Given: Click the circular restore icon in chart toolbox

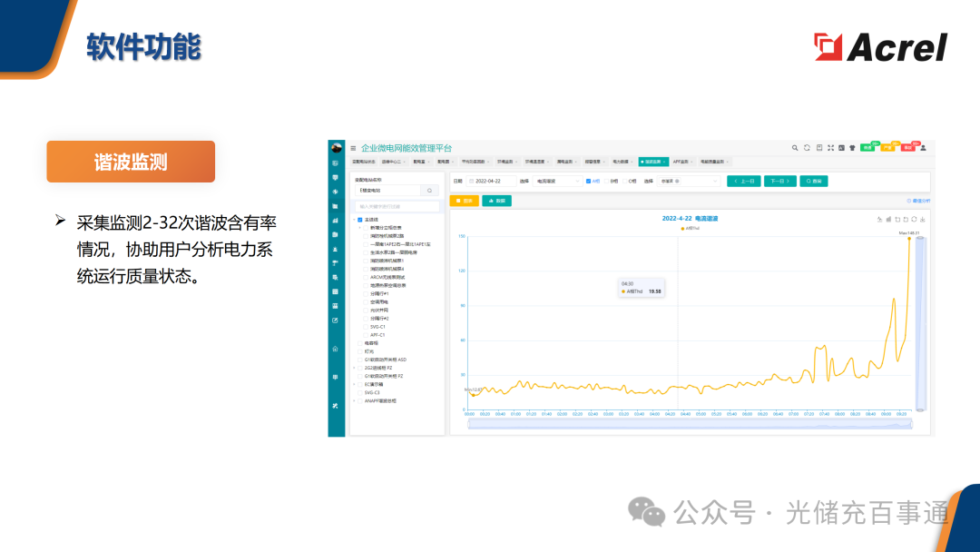Looking at the screenshot, I should pos(914,220).
